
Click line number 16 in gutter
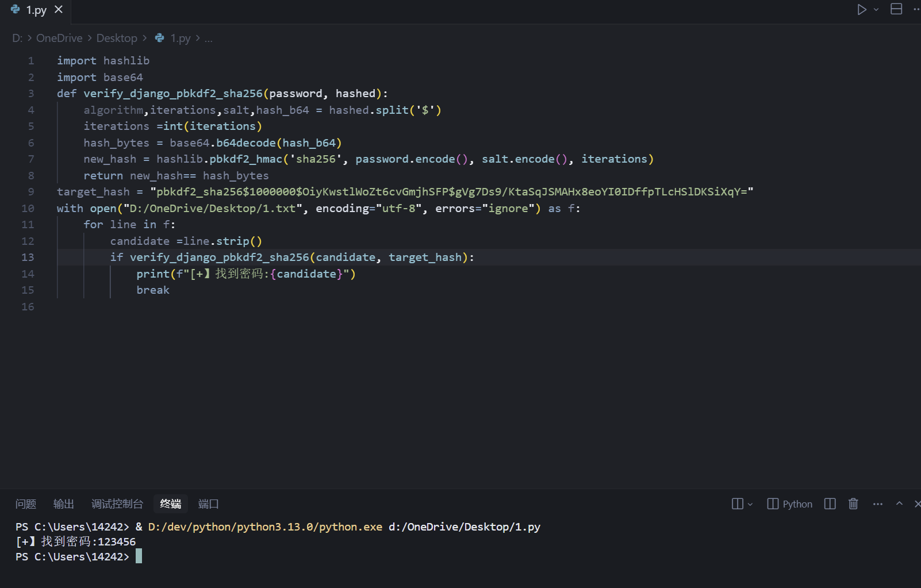[x=28, y=307]
